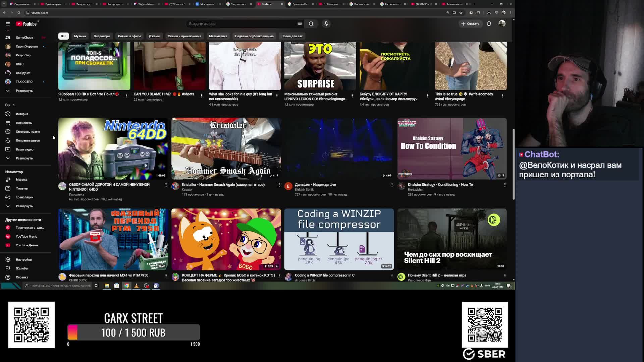The height and width of the screenshot is (362, 644).
Task: Select the Видеоигры filter chip
Action: (102, 36)
